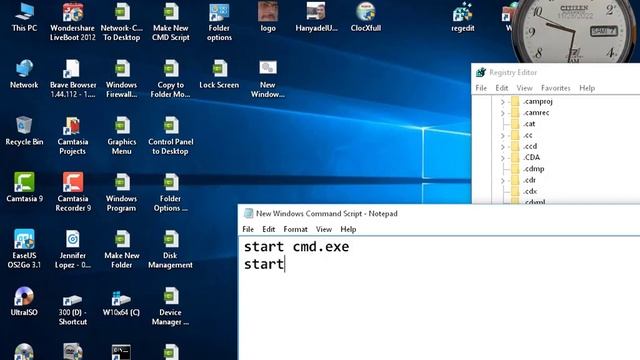Select Device Manager script icon
Image resolution: width=640 pixels, height=360 pixels.
click(171, 306)
